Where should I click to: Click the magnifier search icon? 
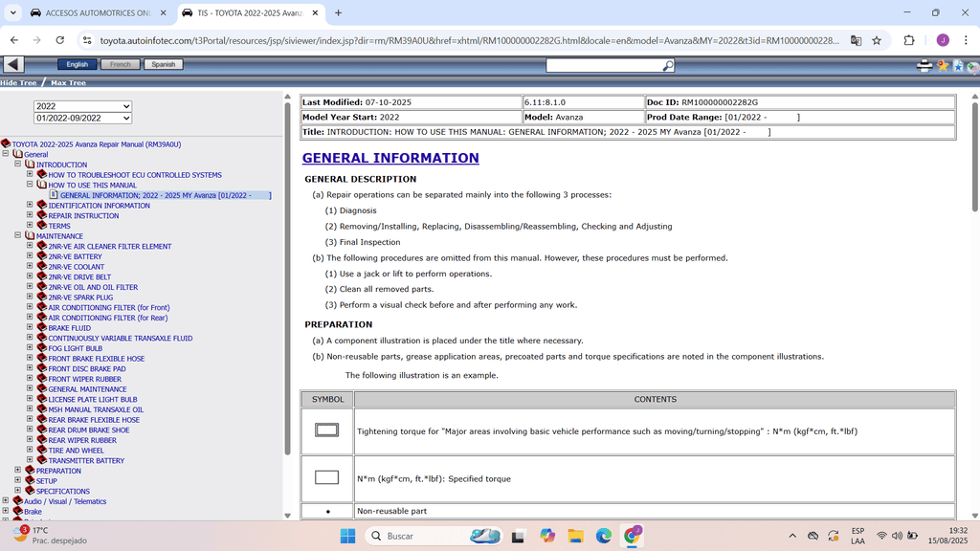click(668, 65)
